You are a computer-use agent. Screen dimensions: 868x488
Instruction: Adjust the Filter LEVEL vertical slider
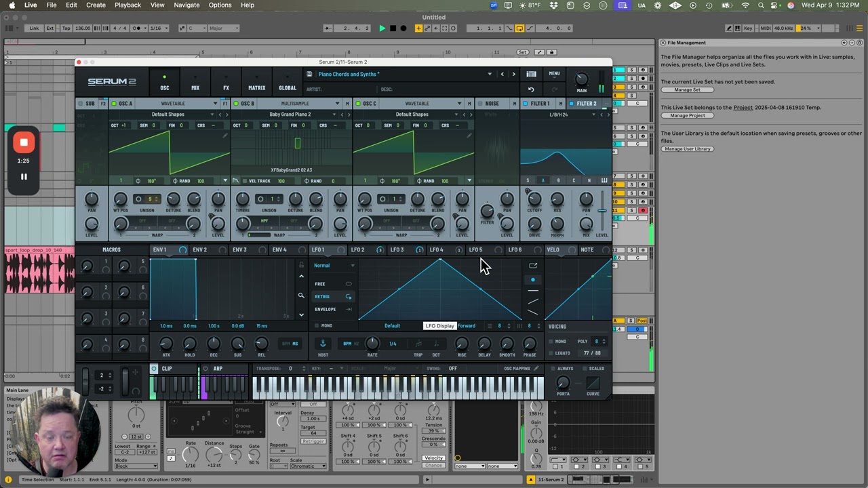(602, 211)
